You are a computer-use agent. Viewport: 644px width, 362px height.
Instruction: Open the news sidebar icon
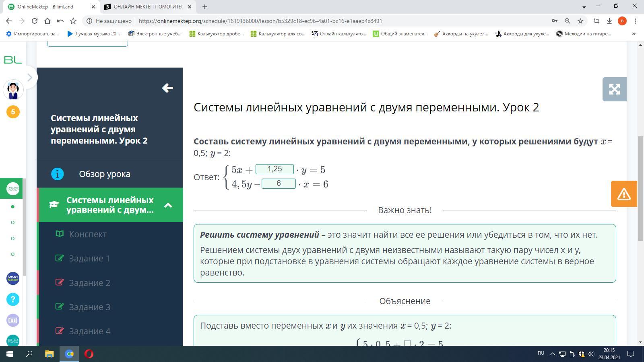click(x=13, y=320)
